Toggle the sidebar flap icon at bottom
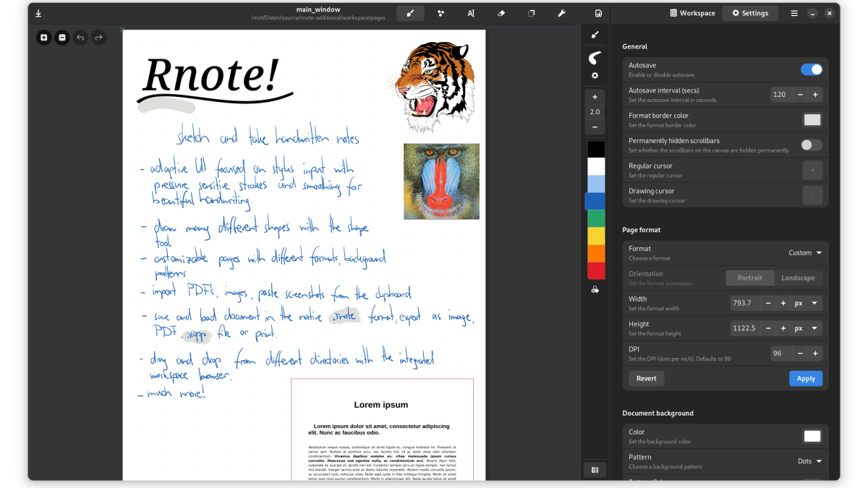This screenshot has height=488, width=868. pyautogui.click(x=595, y=470)
